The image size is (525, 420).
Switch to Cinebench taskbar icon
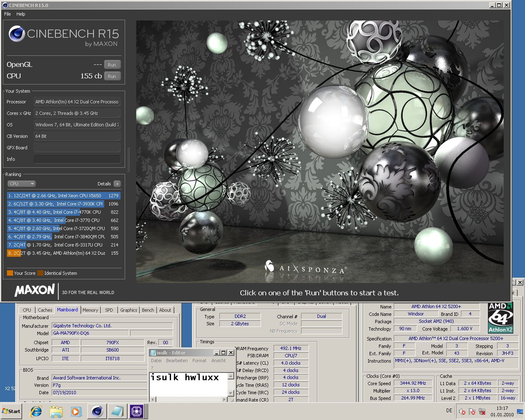point(97,411)
